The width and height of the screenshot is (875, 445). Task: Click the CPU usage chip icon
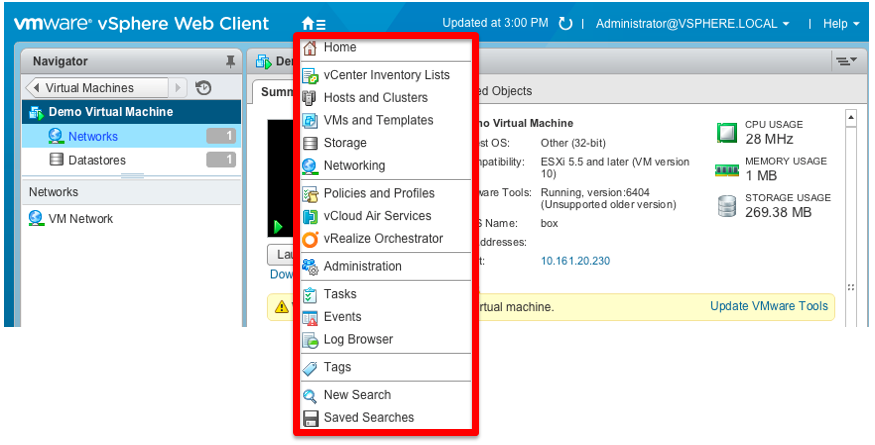point(727,132)
